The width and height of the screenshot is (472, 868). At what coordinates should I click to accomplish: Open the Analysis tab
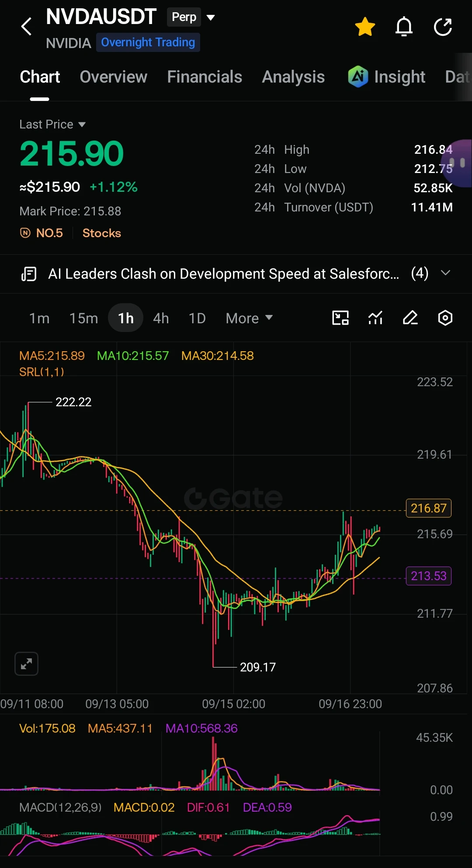tap(293, 77)
